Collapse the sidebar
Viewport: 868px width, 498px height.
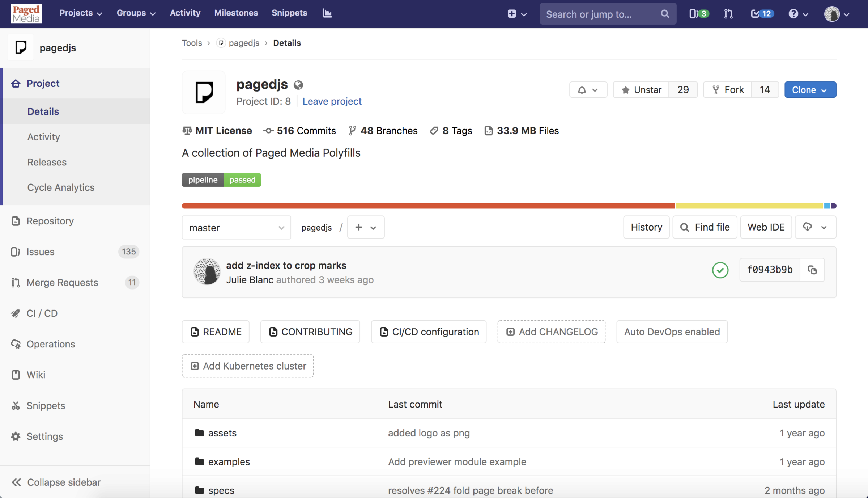click(x=56, y=482)
